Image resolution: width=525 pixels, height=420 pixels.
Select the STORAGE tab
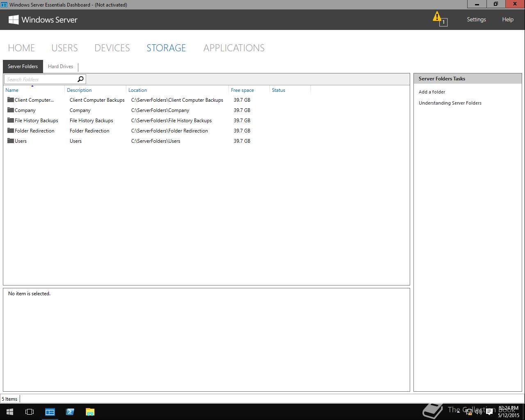[x=166, y=48]
